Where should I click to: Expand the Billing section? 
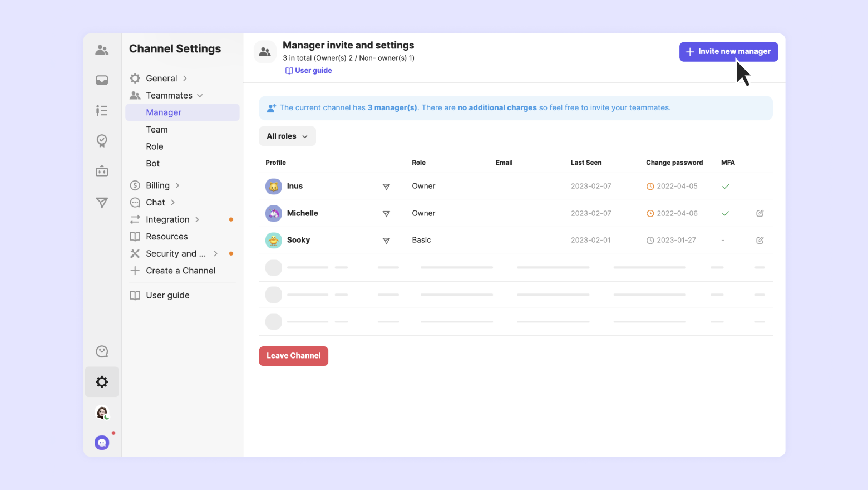pos(157,185)
